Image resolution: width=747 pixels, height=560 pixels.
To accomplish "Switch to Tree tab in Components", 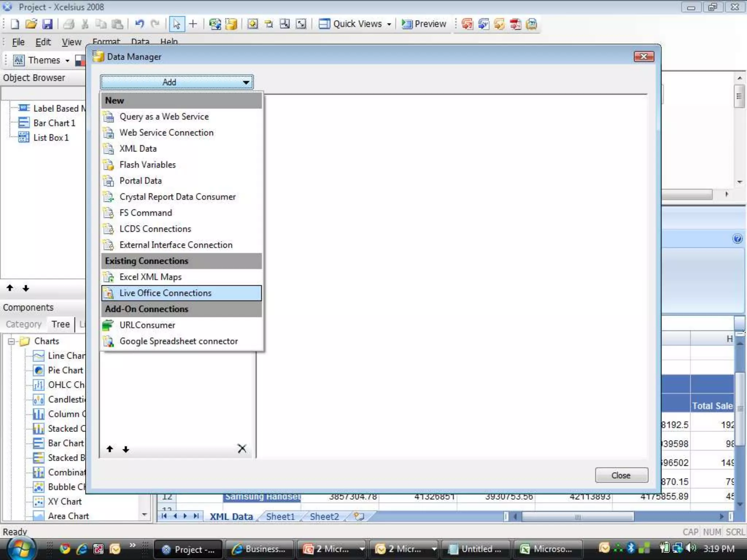I will pyautogui.click(x=61, y=324).
